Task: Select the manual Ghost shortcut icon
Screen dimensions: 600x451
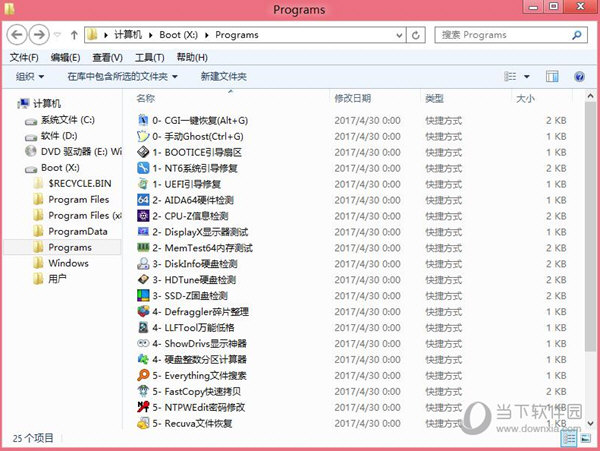Action: pyautogui.click(x=143, y=136)
